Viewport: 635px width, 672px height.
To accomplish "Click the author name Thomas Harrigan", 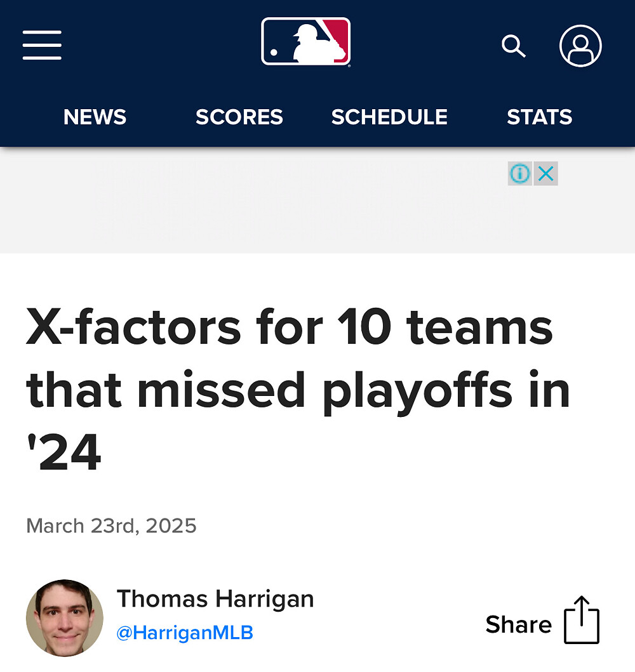I will pos(215,598).
